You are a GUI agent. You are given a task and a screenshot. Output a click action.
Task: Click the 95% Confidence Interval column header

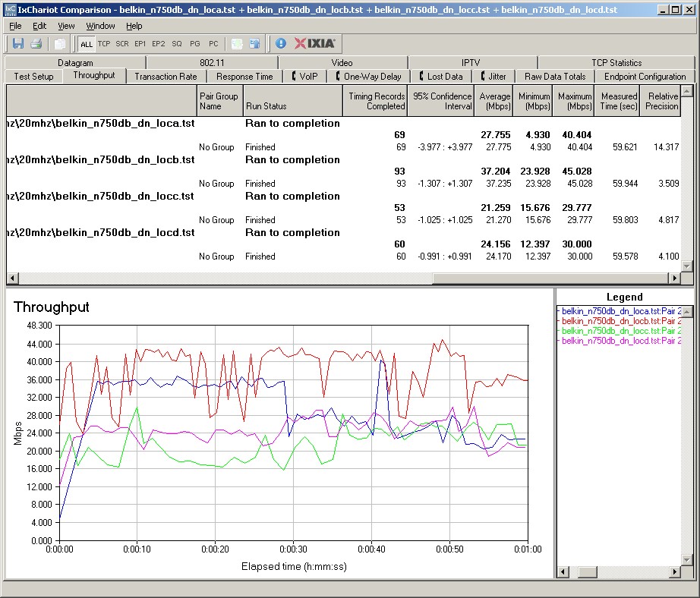point(440,101)
